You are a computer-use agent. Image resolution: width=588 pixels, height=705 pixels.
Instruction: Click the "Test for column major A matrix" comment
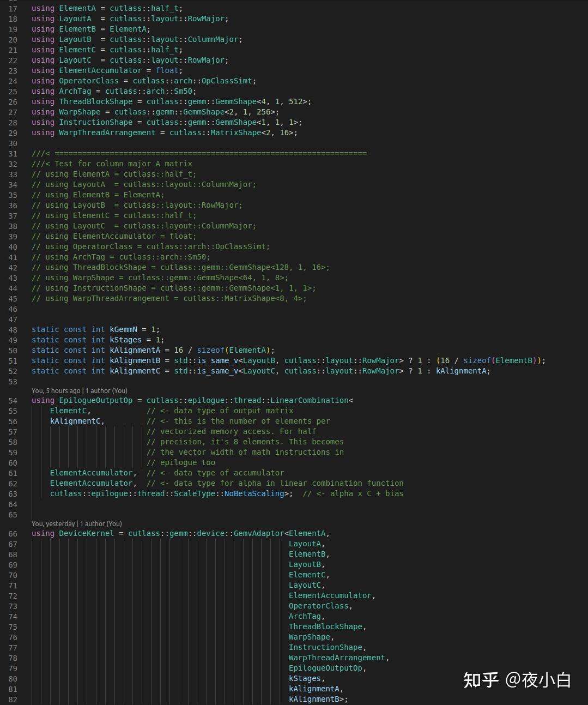click(123, 164)
